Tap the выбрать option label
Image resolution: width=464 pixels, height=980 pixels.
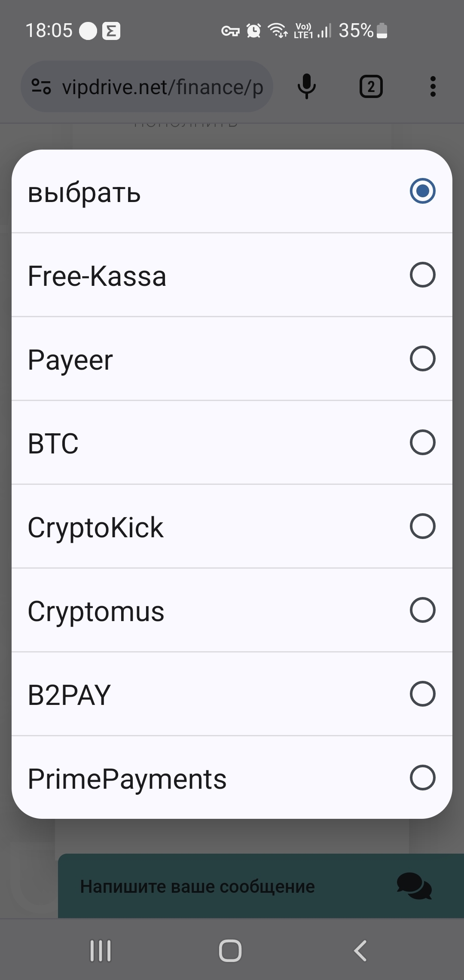click(x=84, y=192)
